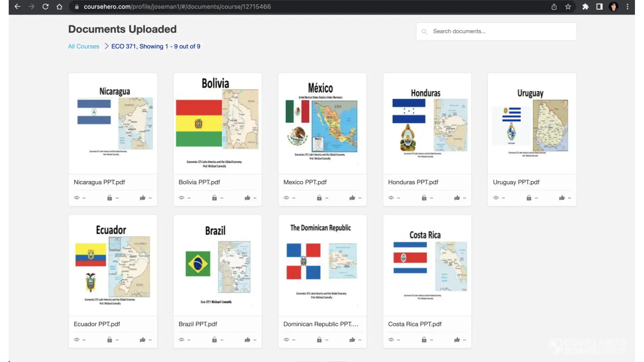Image resolution: width=644 pixels, height=362 pixels.
Task: Open the Ecuador PPT.pdf title link
Action: pos(97,324)
